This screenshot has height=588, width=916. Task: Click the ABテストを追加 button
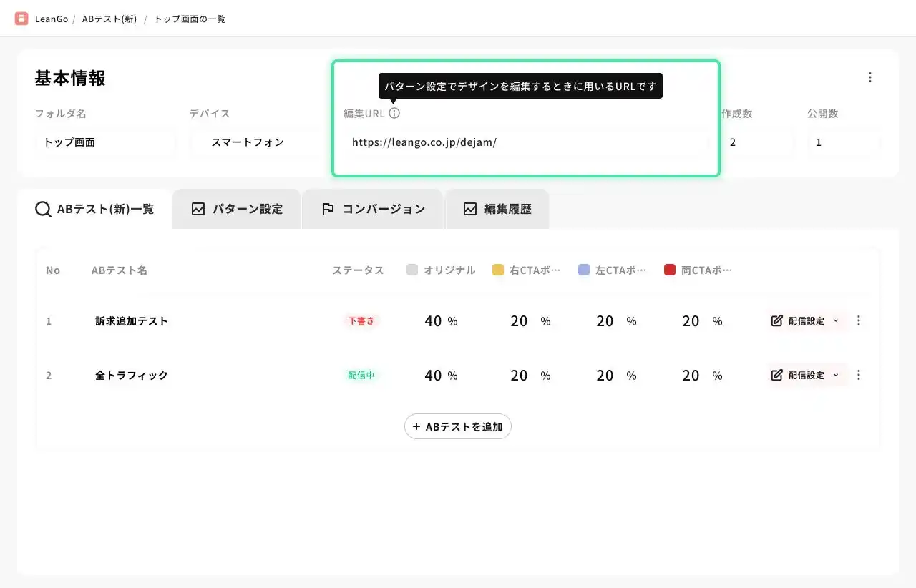click(x=458, y=426)
